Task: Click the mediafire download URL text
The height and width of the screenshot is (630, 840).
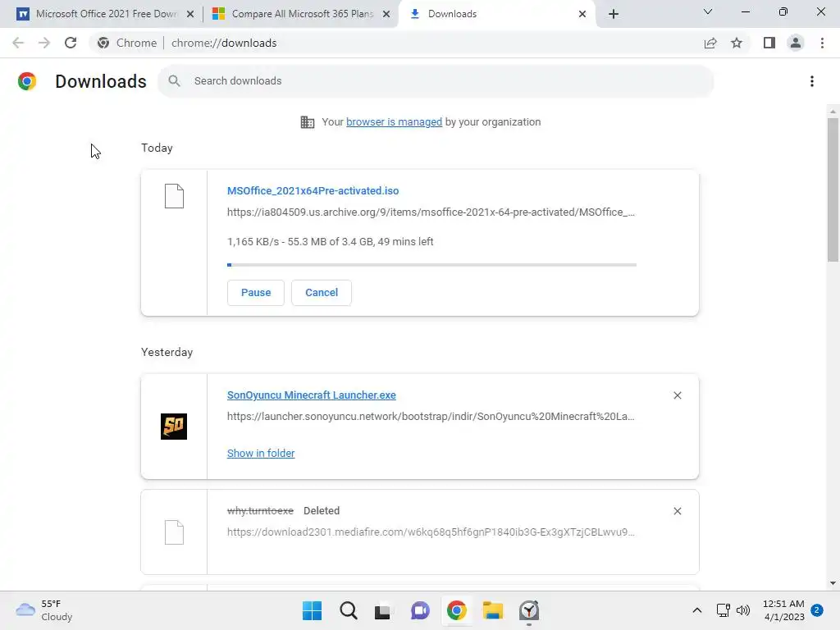Action: point(431,532)
